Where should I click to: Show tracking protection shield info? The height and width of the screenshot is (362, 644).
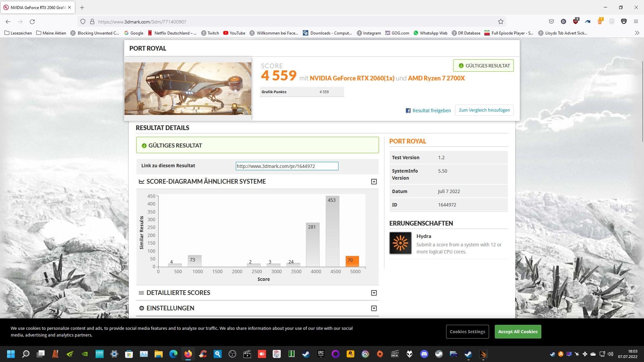point(83,22)
